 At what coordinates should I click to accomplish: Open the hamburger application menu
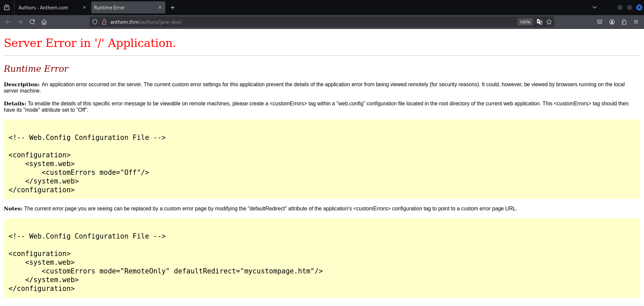(636, 22)
